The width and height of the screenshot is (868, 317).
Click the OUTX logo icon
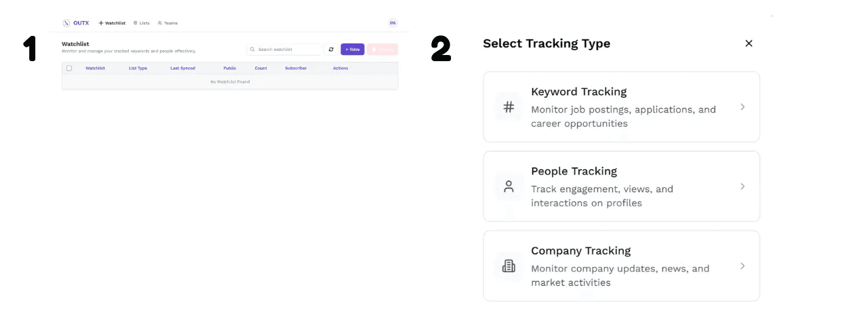[66, 23]
